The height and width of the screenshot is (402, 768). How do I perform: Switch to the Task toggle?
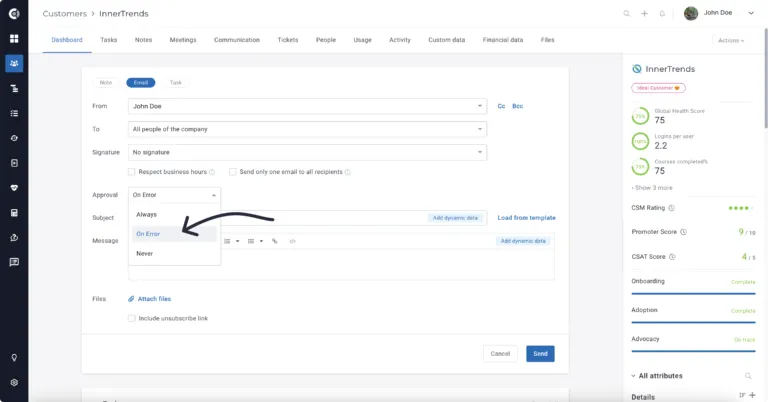(175, 83)
